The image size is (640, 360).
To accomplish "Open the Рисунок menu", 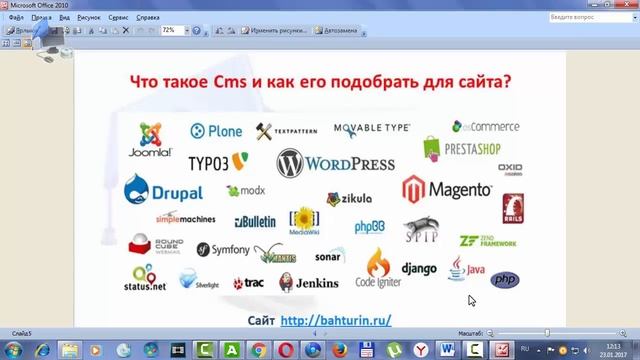I will point(89,18).
